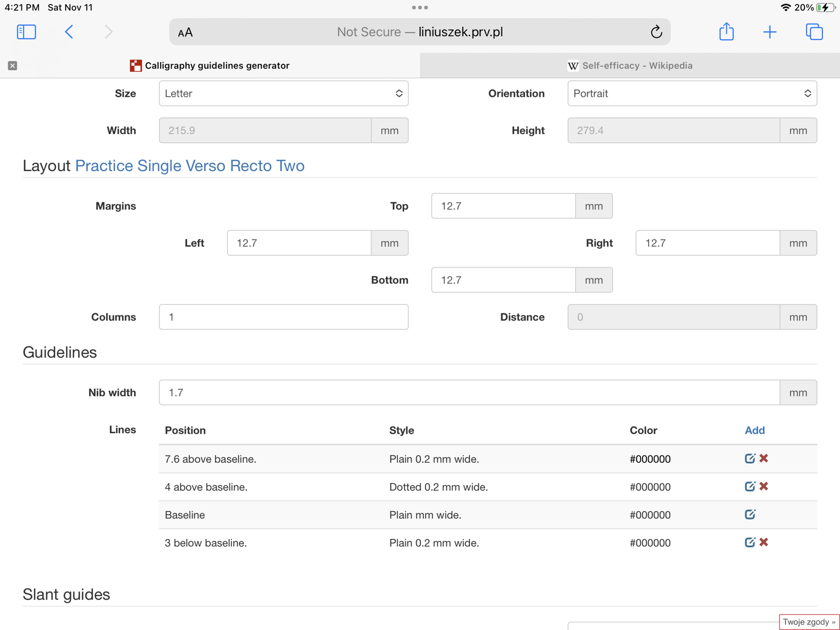Delete the 4 above baseline line
The height and width of the screenshot is (630, 840).
tap(764, 486)
